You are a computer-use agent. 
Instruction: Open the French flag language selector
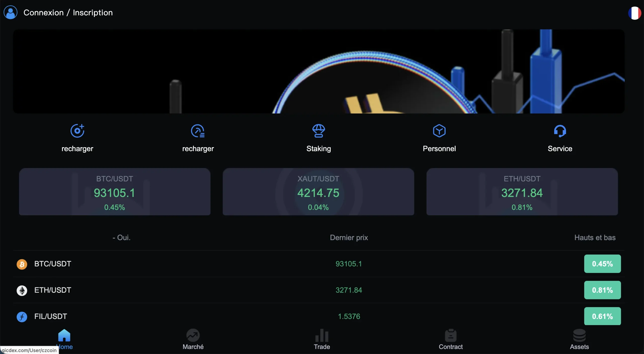[634, 13]
